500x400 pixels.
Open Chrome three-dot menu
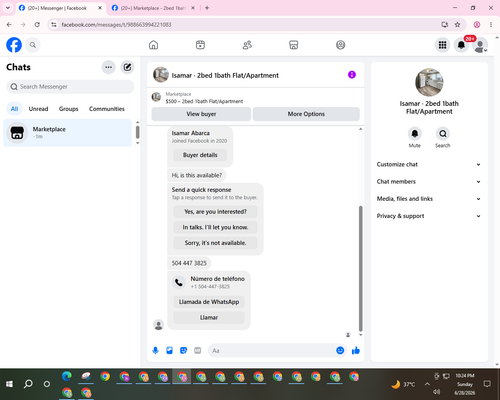[x=491, y=25]
